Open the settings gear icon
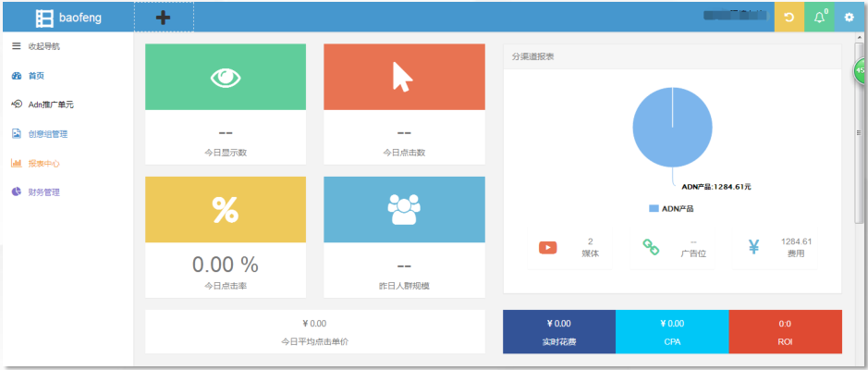This screenshot has width=868, height=370. point(850,18)
